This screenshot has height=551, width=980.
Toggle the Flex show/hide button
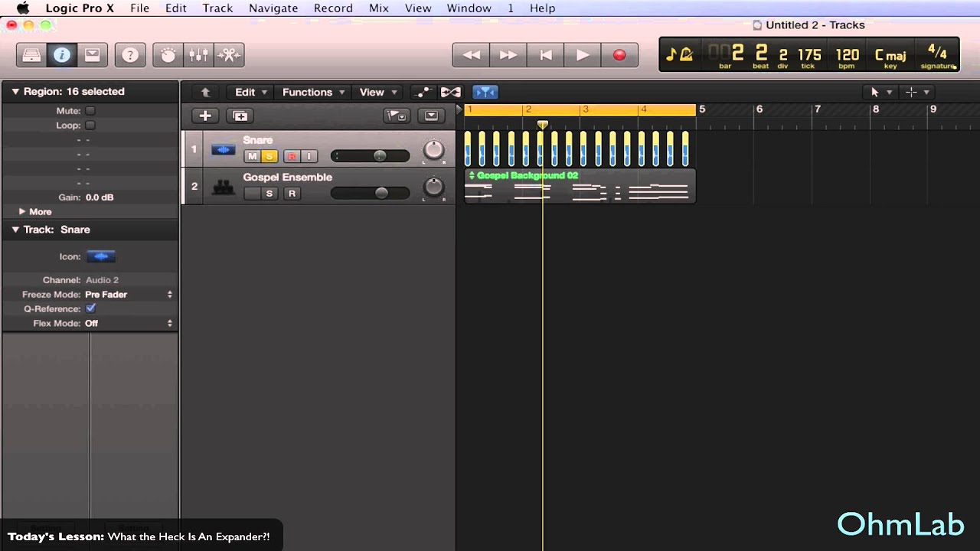pyautogui.click(x=450, y=92)
